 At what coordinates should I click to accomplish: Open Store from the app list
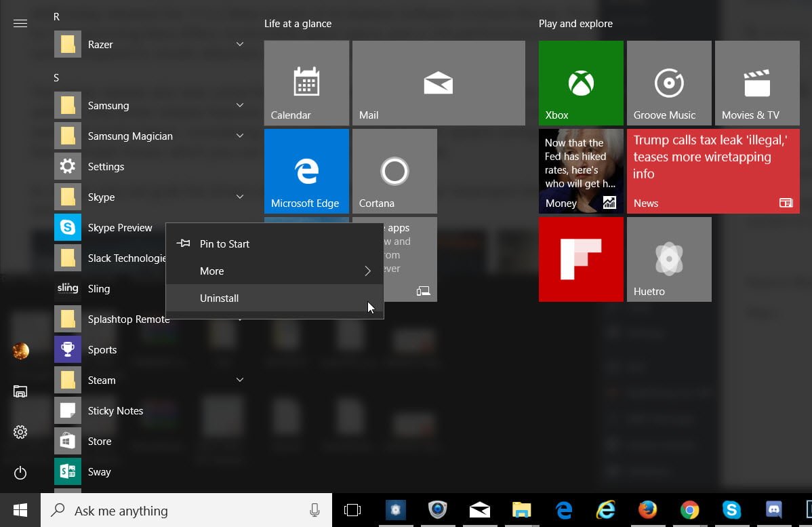point(150,442)
